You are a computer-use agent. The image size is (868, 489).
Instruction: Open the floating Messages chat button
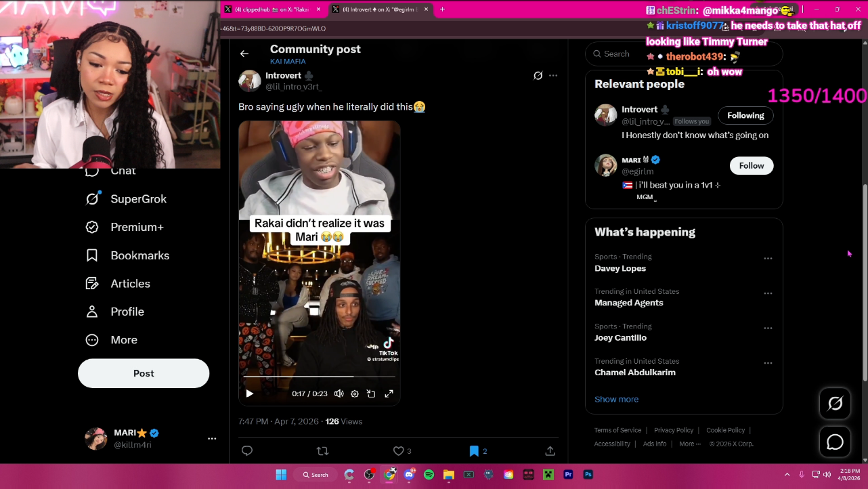point(836,442)
